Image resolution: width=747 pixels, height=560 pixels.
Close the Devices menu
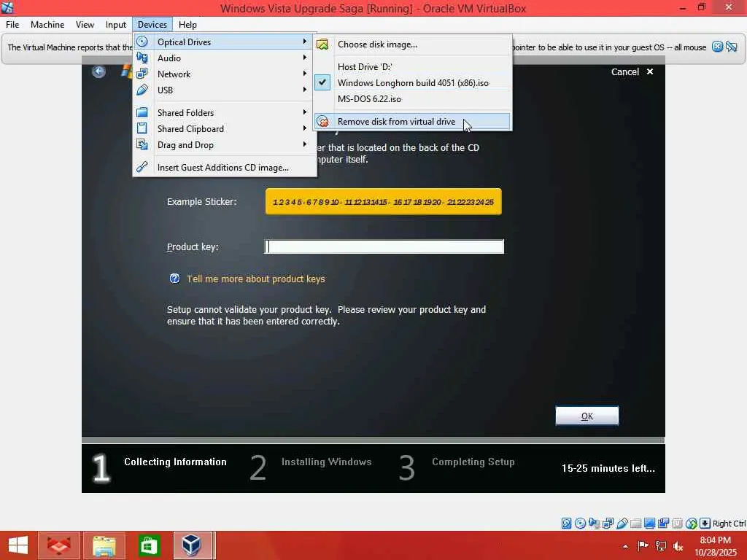coord(152,24)
